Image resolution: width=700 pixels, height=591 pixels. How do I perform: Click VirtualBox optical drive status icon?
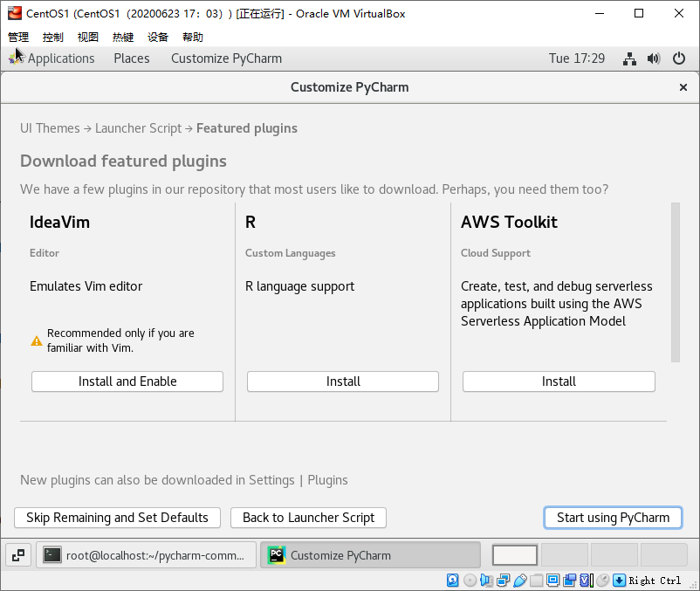tap(470, 580)
